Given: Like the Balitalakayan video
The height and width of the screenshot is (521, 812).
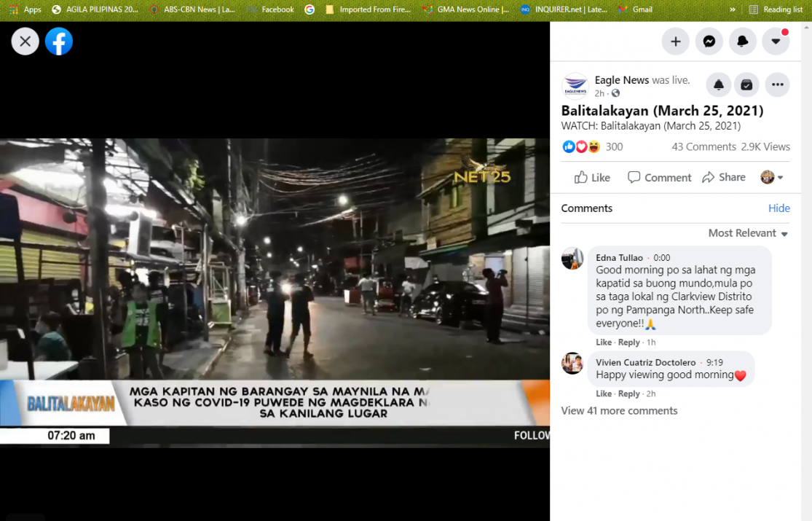Looking at the screenshot, I should (592, 178).
